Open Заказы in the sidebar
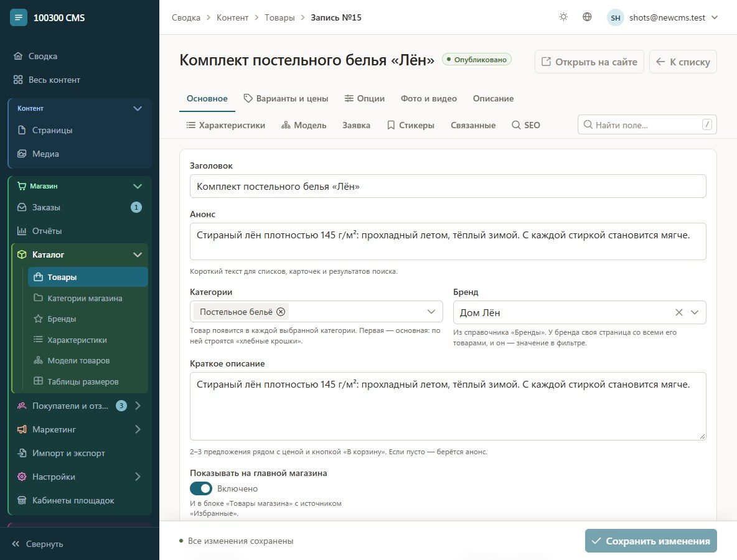 pos(80,207)
